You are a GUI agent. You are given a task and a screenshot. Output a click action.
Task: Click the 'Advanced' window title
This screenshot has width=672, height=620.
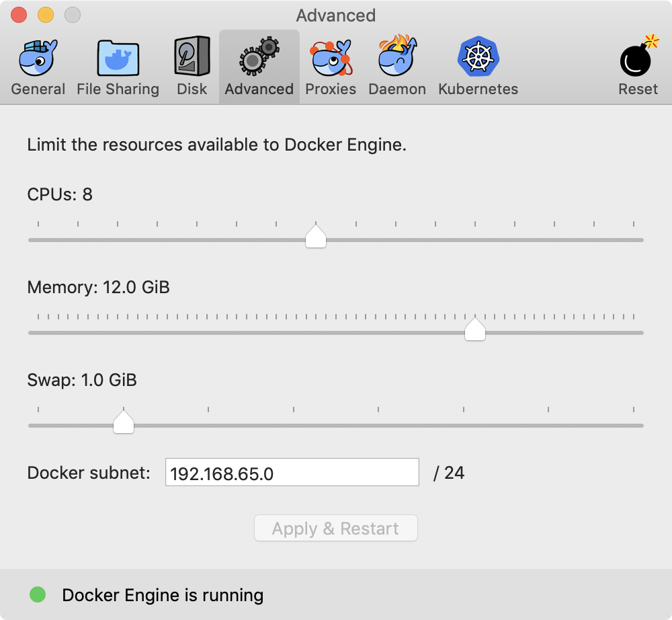[x=336, y=15]
